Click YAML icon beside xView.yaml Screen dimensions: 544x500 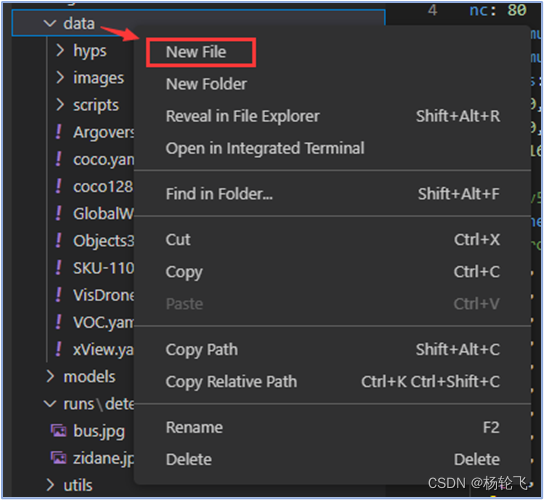(59, 349)
